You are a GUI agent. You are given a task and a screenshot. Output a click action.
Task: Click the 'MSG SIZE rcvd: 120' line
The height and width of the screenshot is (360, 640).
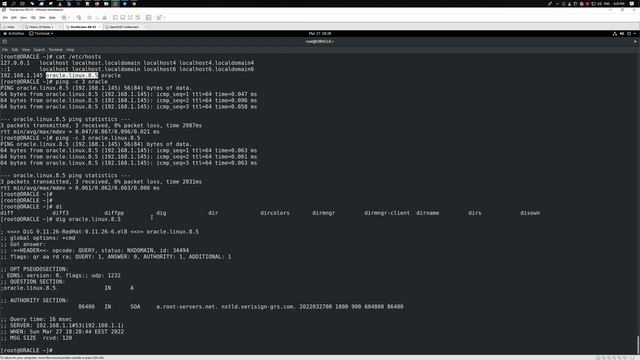click(x=36, y=338)
